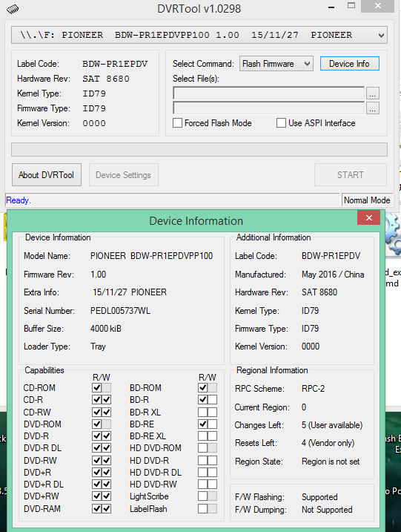The height and width of the screenshot is (532, 401).
Task: Click the Device Settings button
Action: pos(124,175)
